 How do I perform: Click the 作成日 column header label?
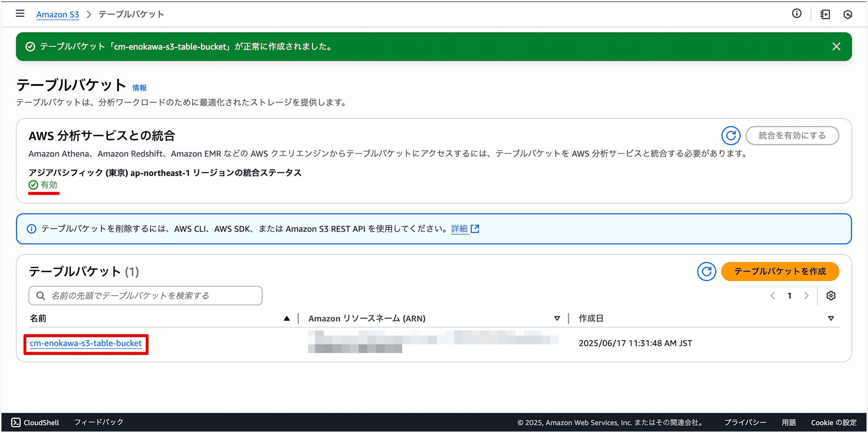pyautogui.click(x=591, y=319)
